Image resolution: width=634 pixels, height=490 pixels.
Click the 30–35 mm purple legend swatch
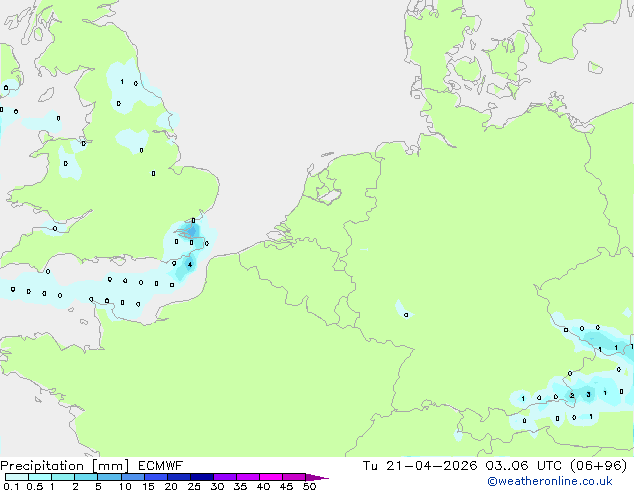(x=225, y=477)
